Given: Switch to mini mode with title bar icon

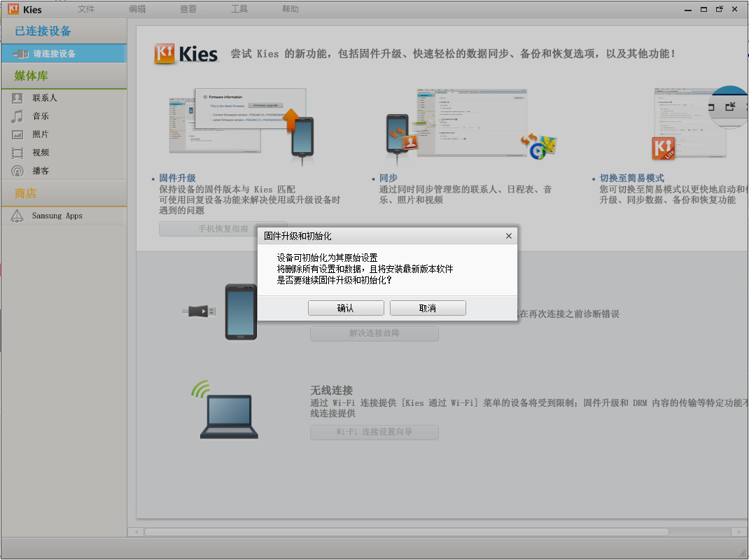Looking at the screenshot, I should coord(720,9).
